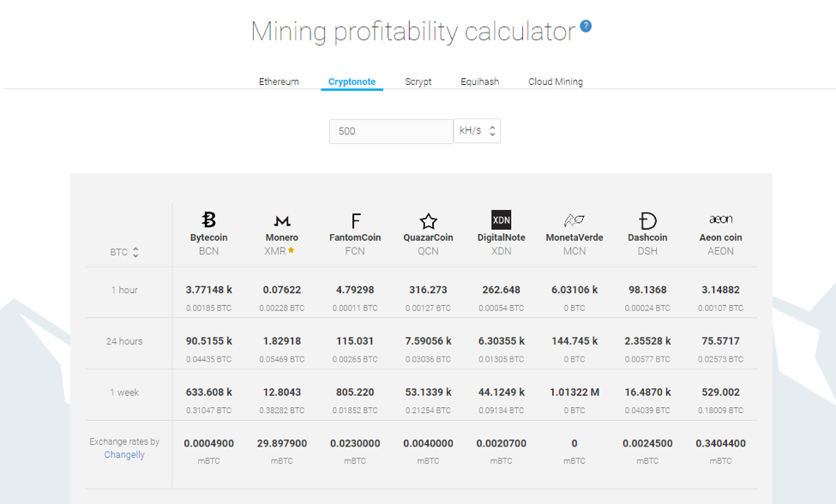Click Dashcoin exchange rate 0.0024500

click(x=647, y=443)
